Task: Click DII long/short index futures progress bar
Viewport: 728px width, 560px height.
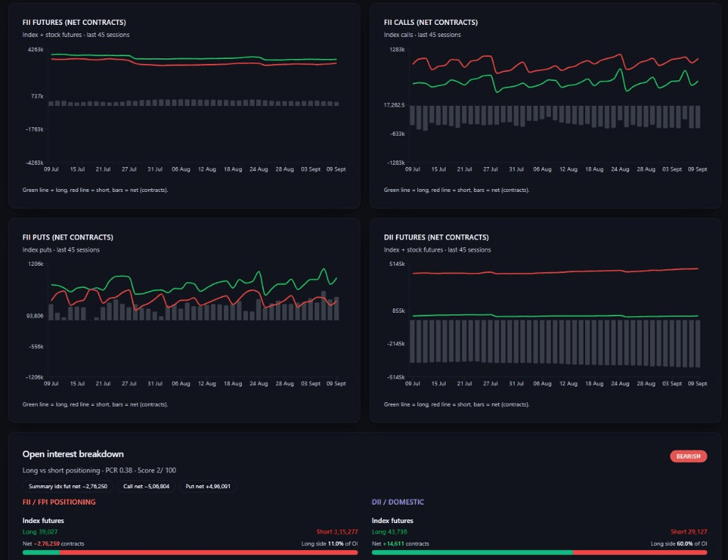Action: click(539, 553)
